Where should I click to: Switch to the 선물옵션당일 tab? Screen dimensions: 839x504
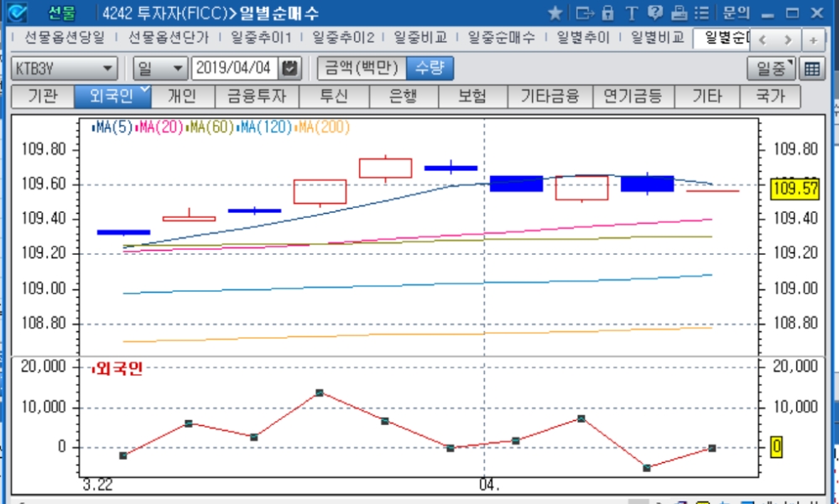[65, 38]
